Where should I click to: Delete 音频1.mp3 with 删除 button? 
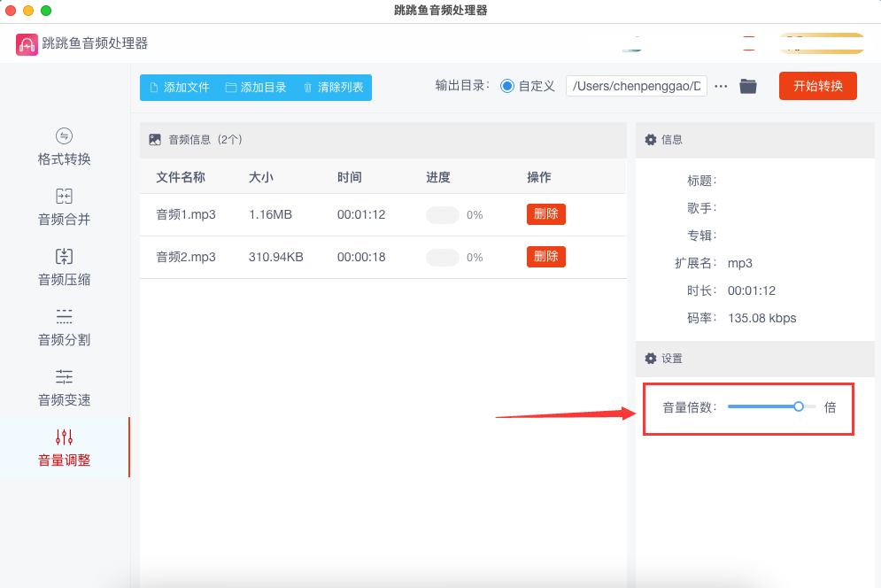tap(546, 214)
